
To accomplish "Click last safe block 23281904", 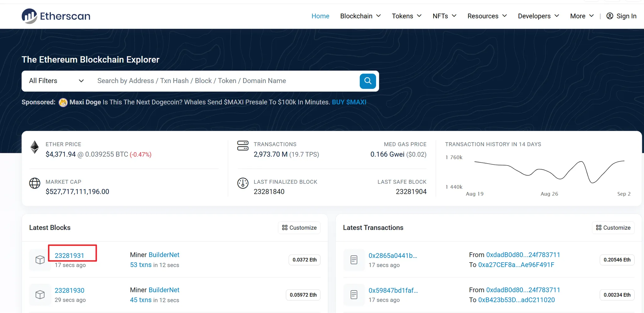I will coord(411,192).
